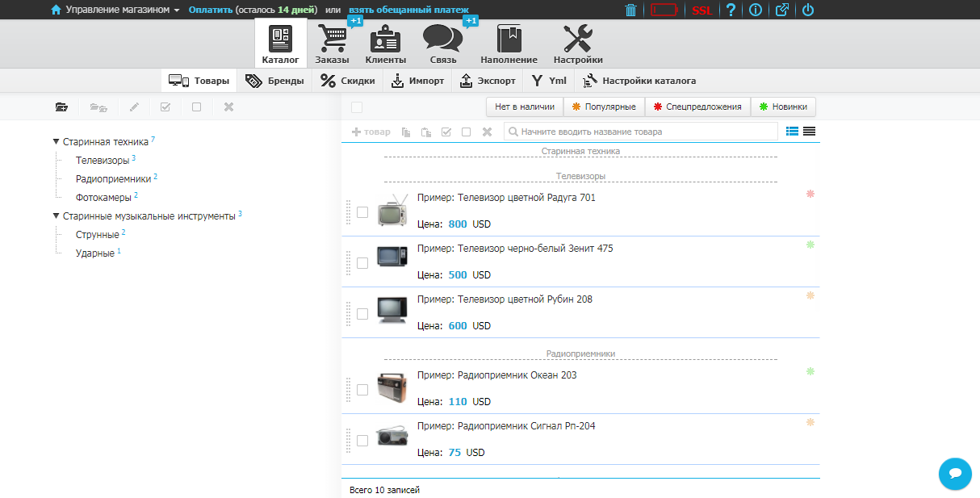Tick checkbox for Телевизор цветной Радуга 701

click(362, 212)
